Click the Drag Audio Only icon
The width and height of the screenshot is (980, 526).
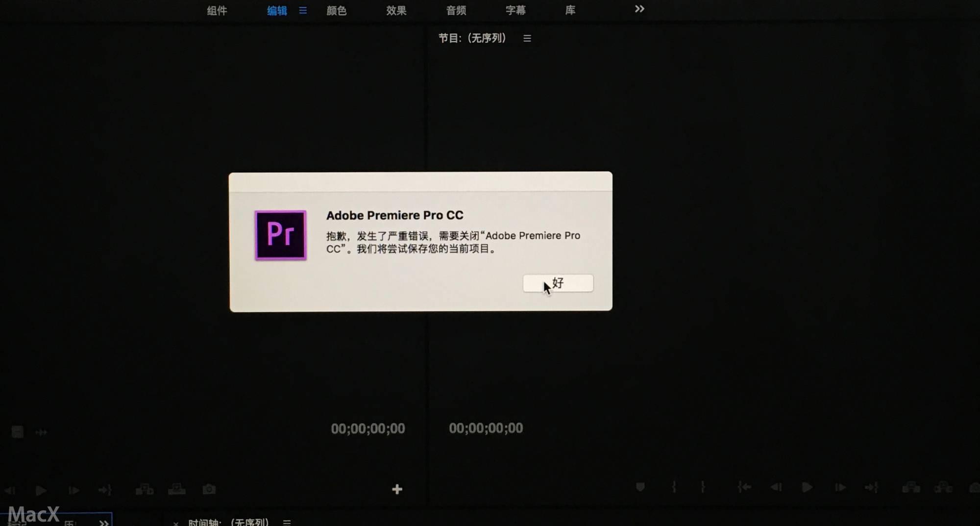[x=41, y=432]
